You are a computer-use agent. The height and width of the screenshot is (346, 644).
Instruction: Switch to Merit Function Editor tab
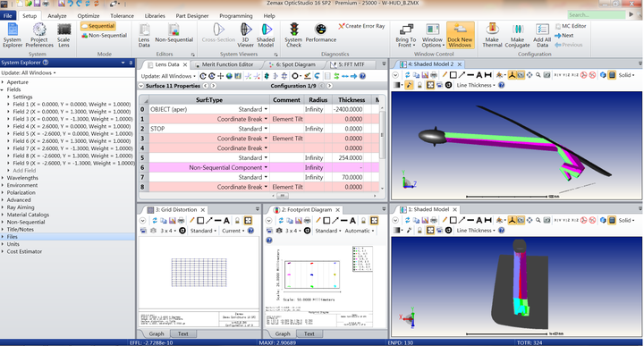227,64
